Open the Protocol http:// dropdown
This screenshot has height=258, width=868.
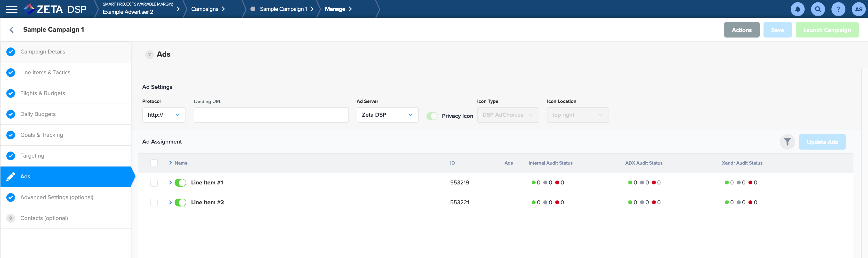point(164,115)
